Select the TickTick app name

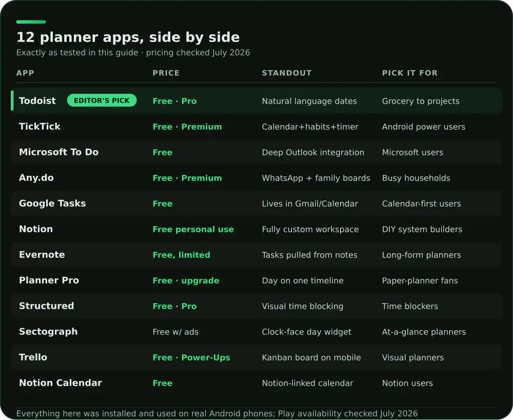click(40, 126)
